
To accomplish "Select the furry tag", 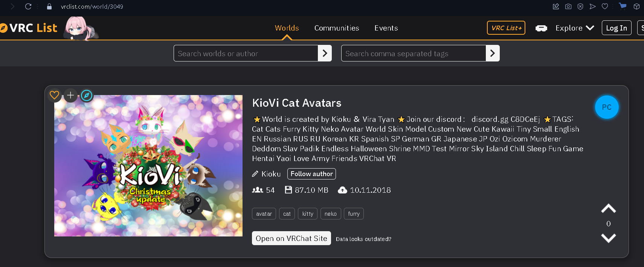I will tap(354, 213).
